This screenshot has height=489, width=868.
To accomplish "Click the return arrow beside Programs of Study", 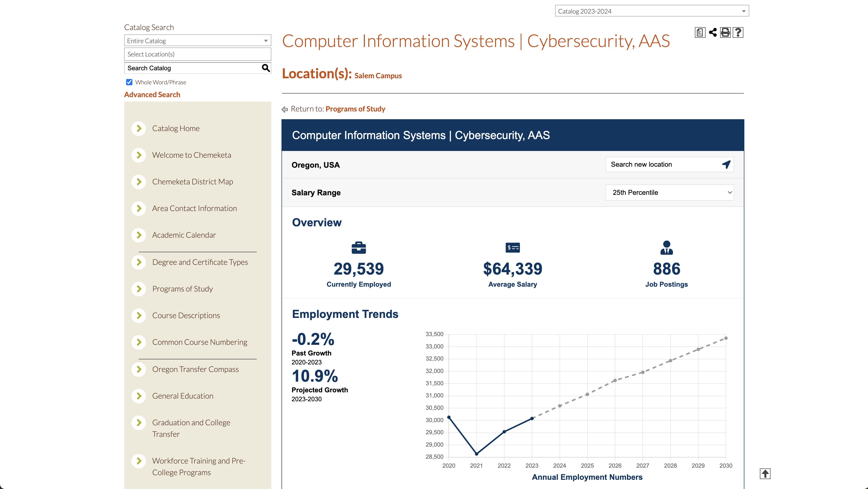I will pyautogui.click(x=285, y=109).
